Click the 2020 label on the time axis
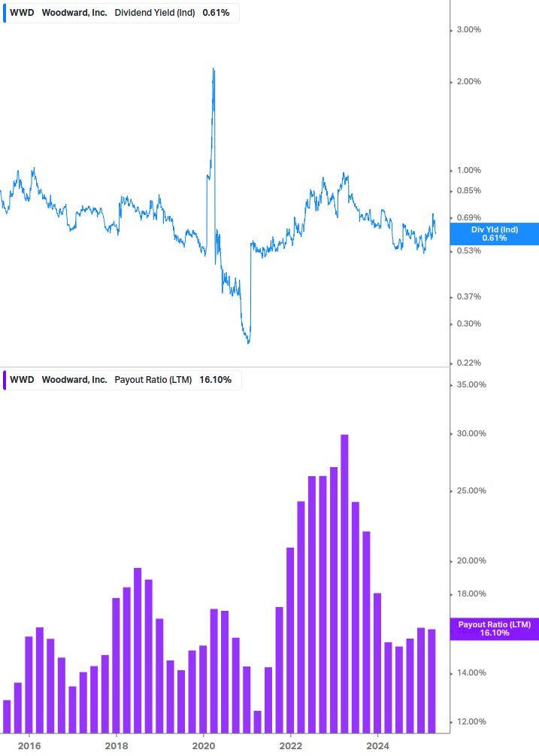The height and width of the screenshot is (756, 539). point(204,746)
